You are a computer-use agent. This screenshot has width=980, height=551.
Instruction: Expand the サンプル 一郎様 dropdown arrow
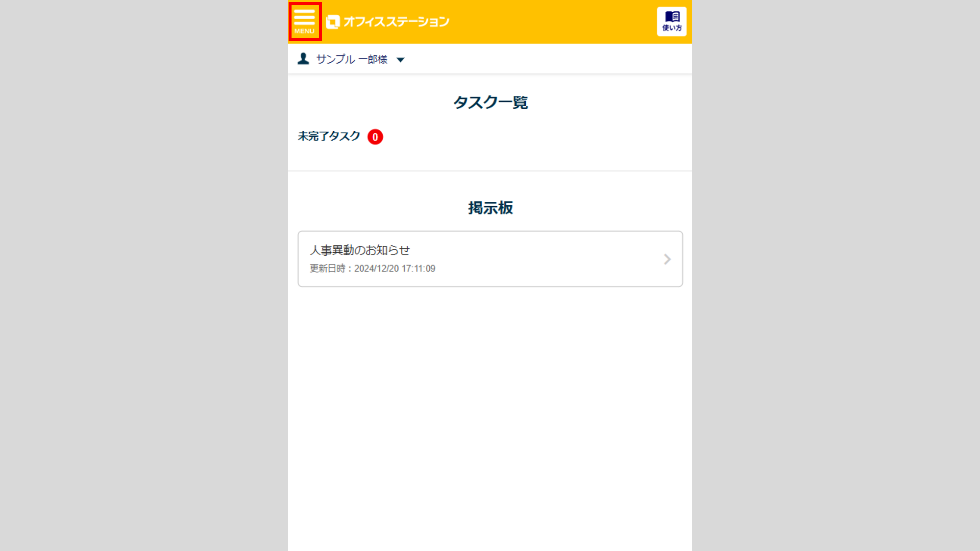[x=400, y=60]
